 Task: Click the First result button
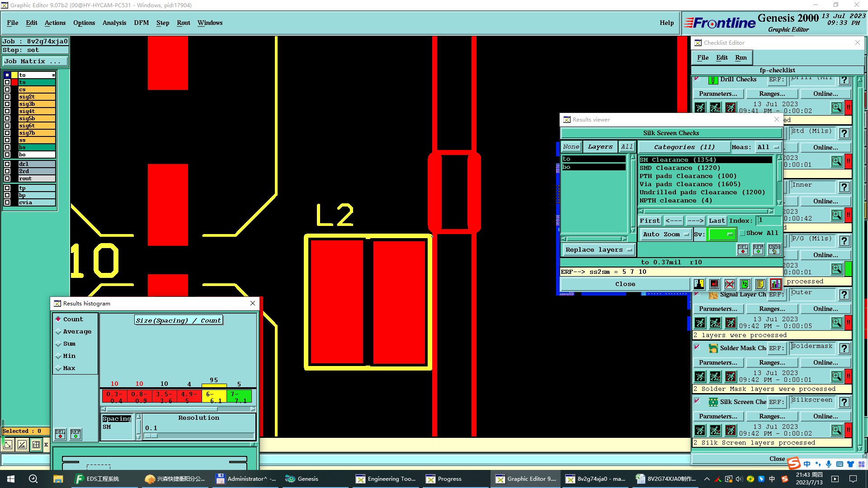coord(650,221)
